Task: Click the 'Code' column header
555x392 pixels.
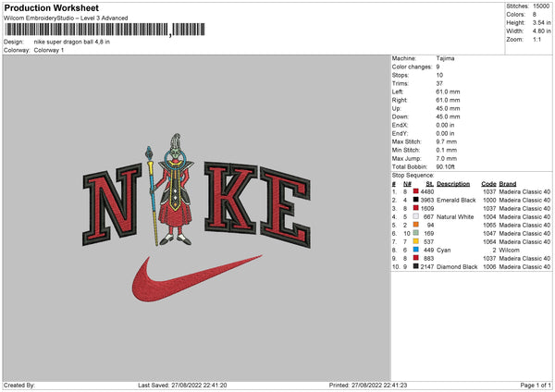Action: [x=488, y=184]
